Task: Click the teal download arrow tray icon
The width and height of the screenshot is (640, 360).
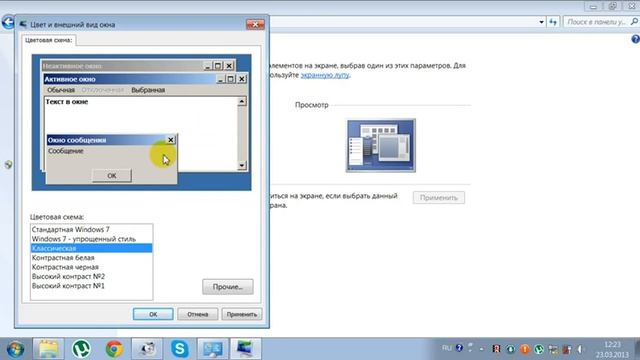Action: [x=511, y=349]
